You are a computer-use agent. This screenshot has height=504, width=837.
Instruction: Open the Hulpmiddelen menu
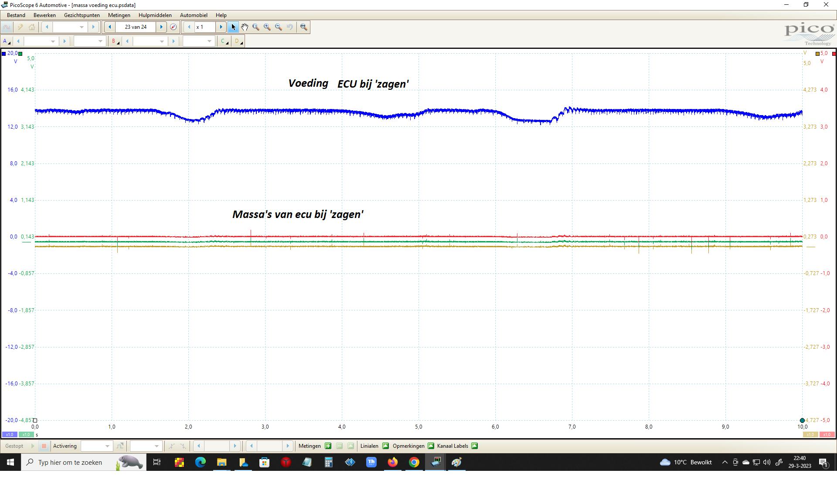click(155, 15)
